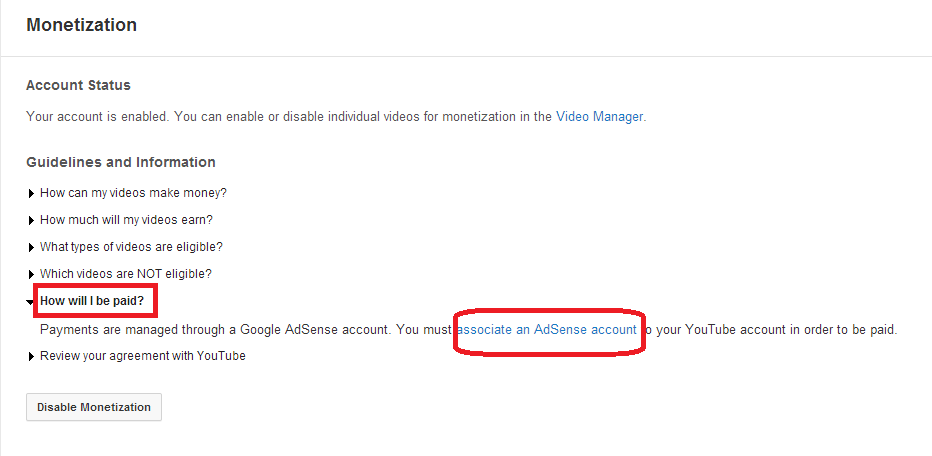Expand the 'How can my videos make money?' triangle

coord(32,194)
